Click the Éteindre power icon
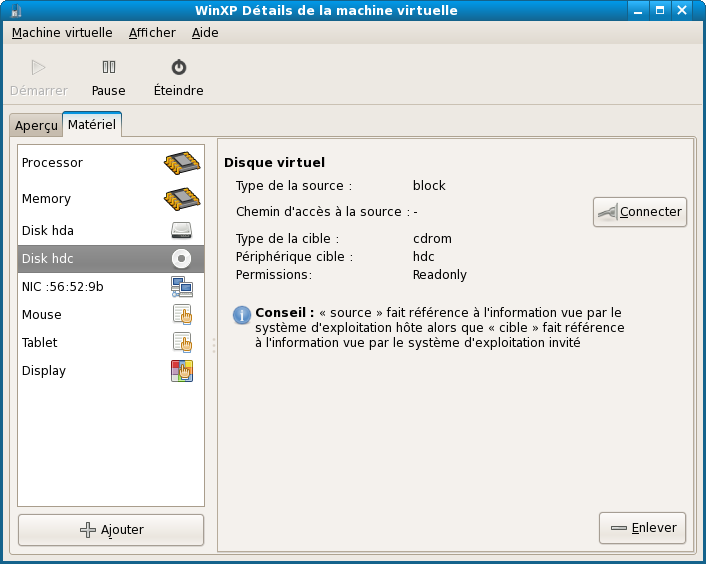The height and width of the screenshot is (564, 706). (179, 67)
